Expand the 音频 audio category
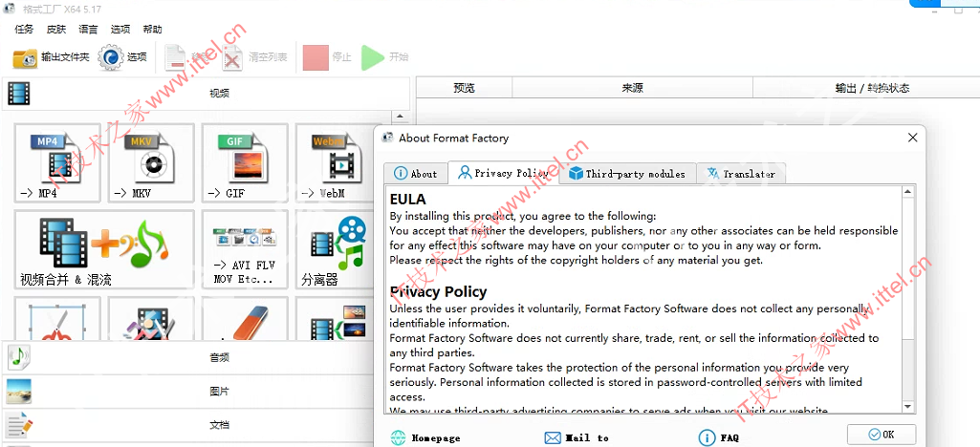The width and height of the screenshot is (980, 447). click(187, 358)
